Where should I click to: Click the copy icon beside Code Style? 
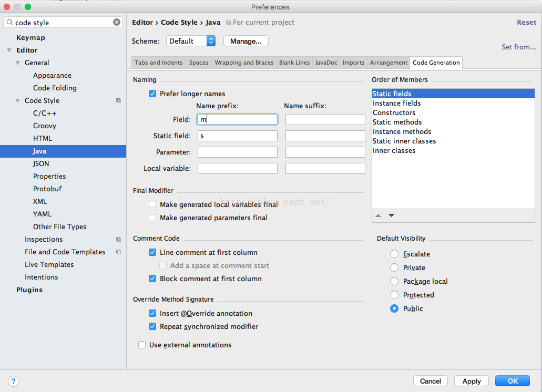pos(119,101)
